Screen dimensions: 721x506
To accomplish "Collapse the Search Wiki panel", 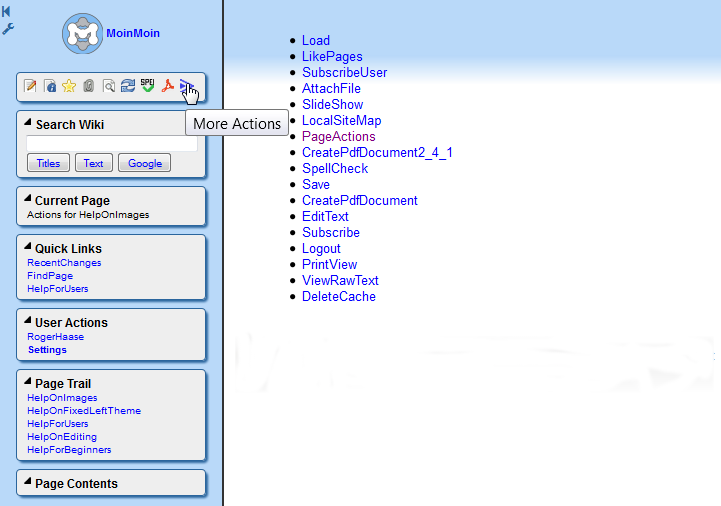I will coord(28,124).
